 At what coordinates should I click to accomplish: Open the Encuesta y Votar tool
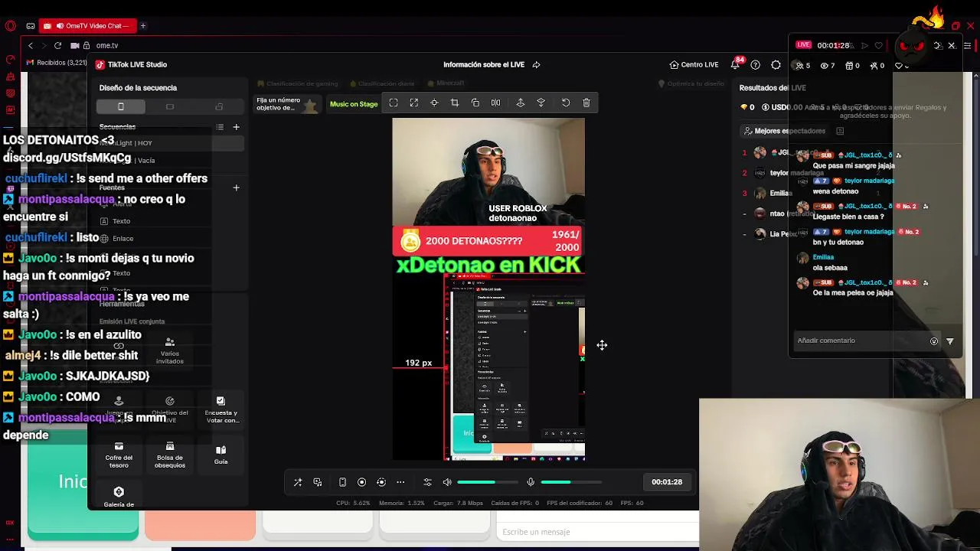tap(220, 411)
